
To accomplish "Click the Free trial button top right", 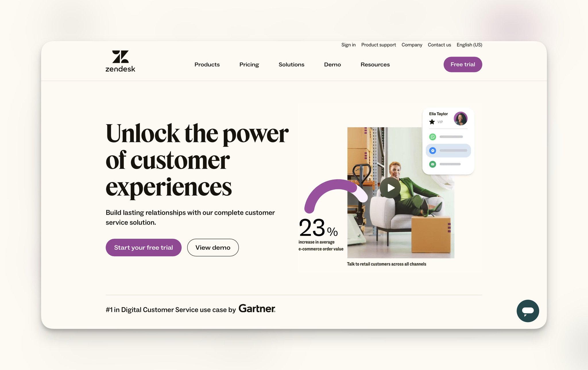I will pos(463,64).
